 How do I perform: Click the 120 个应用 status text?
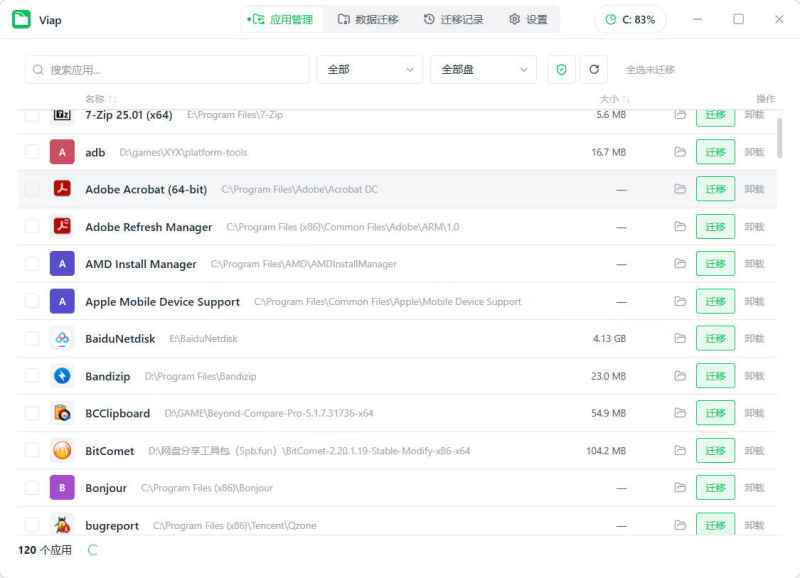tap(45, 550)
